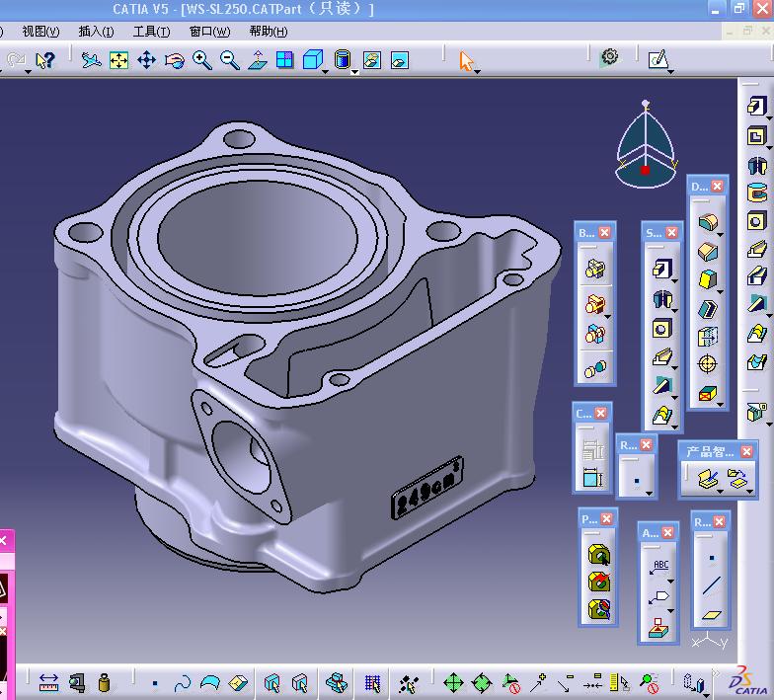The width and height of the screenshot is (774, 700).
Task: Toggle Swap Visible Space icon
Action: point(400,60)
